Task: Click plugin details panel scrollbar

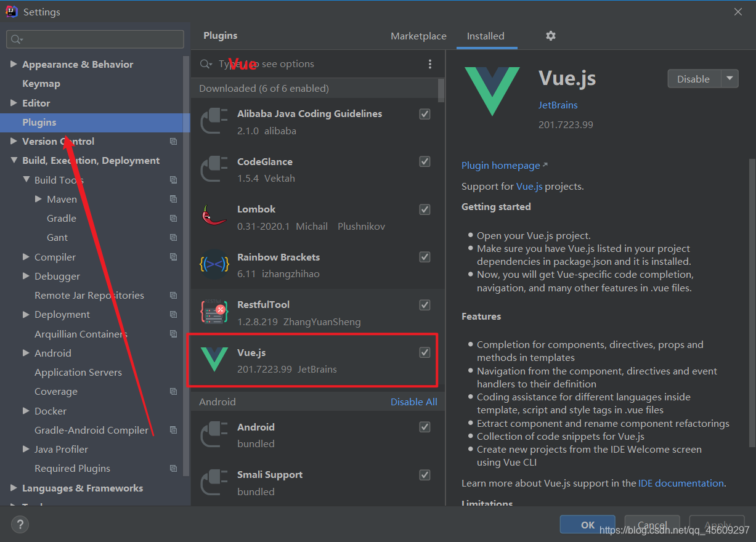Action: tap(751, 302)
